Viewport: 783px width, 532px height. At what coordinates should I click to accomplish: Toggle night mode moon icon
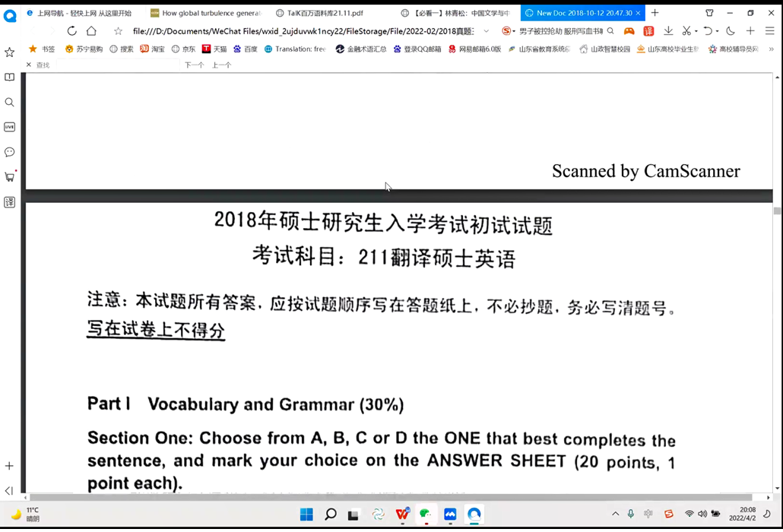coord(731,31)
